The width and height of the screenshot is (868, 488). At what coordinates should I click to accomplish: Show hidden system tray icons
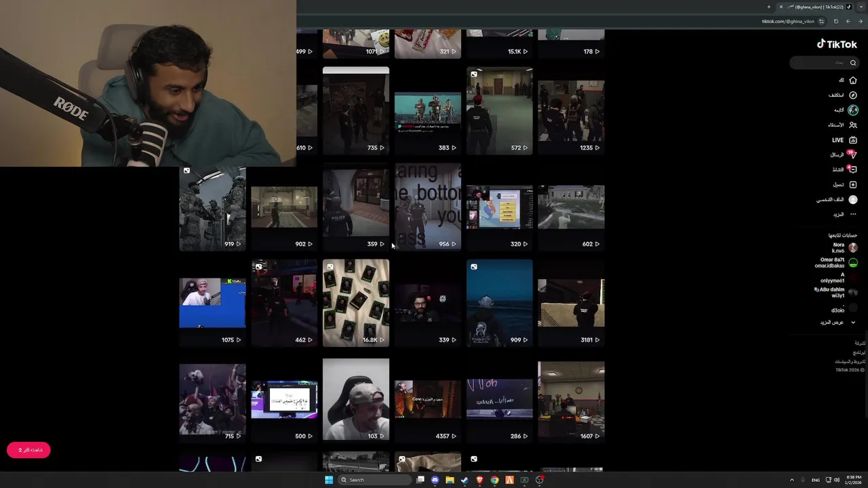pos(792,480)
